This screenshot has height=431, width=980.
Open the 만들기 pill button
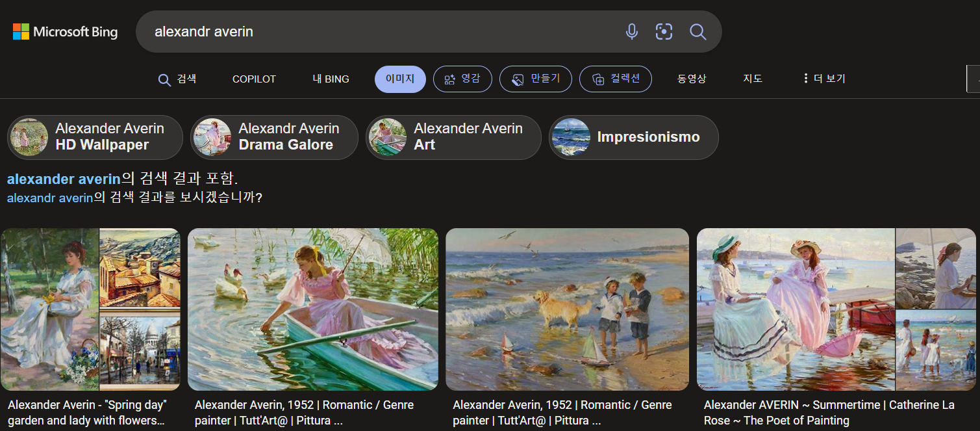coord(535,79)
